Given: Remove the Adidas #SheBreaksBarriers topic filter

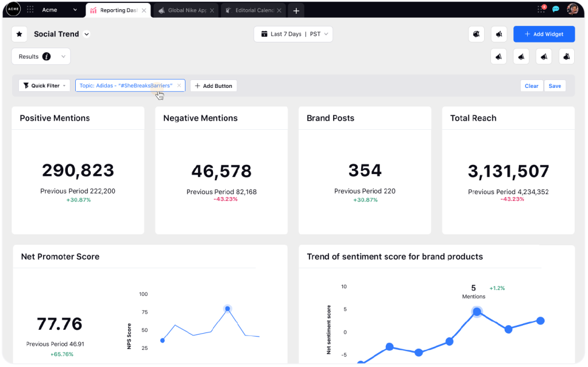Looking at the screenshot, I should point(179,86).
